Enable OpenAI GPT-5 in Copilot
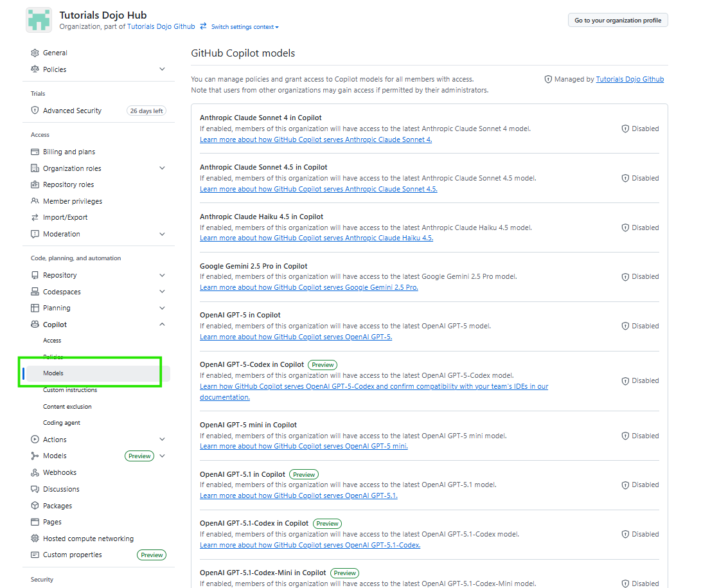The image size is (719, 588). (x=640, y=326)
